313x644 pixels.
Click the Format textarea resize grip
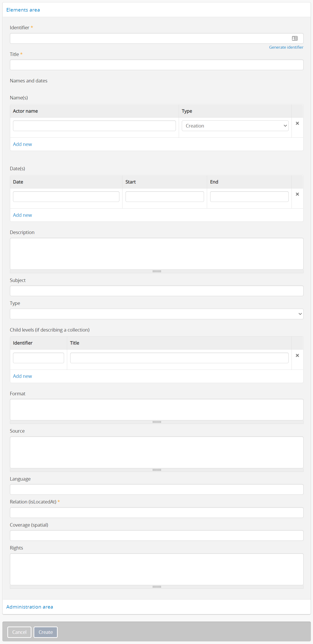point(157,422)
